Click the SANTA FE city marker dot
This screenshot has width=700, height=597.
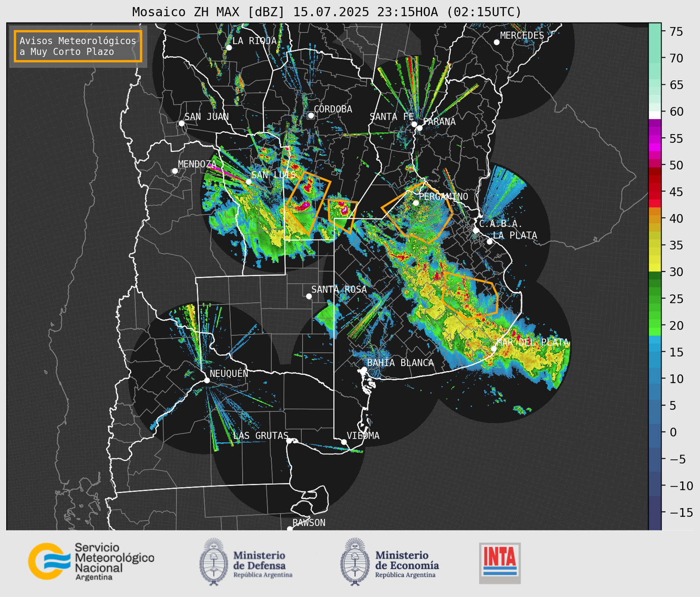[414, 124]
